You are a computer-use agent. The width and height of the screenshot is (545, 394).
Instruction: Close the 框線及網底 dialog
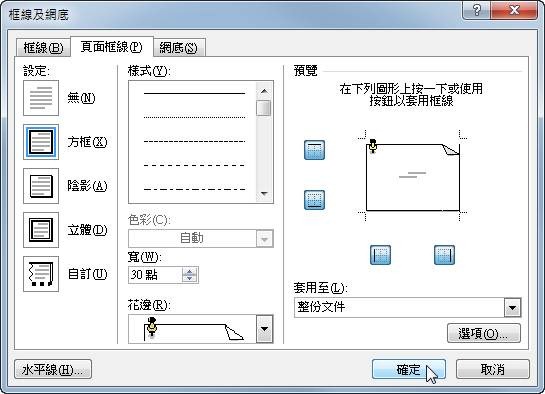[x=514, y=10]
